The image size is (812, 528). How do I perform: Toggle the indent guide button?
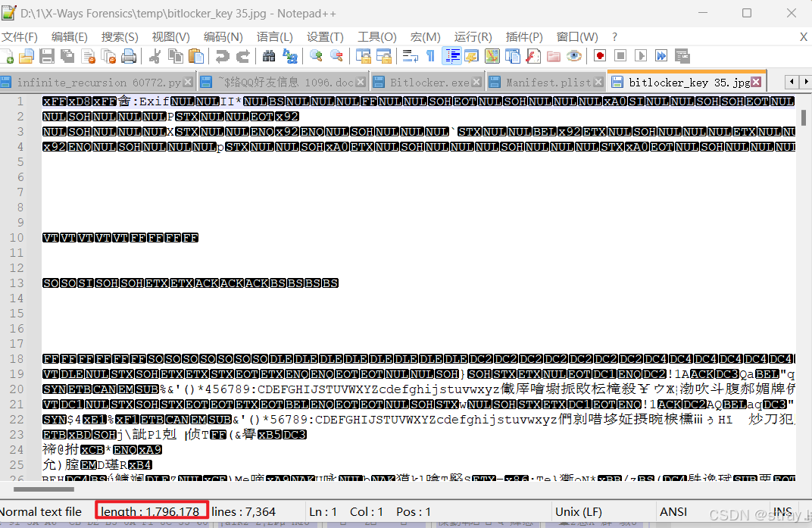[x=452, y=56]
